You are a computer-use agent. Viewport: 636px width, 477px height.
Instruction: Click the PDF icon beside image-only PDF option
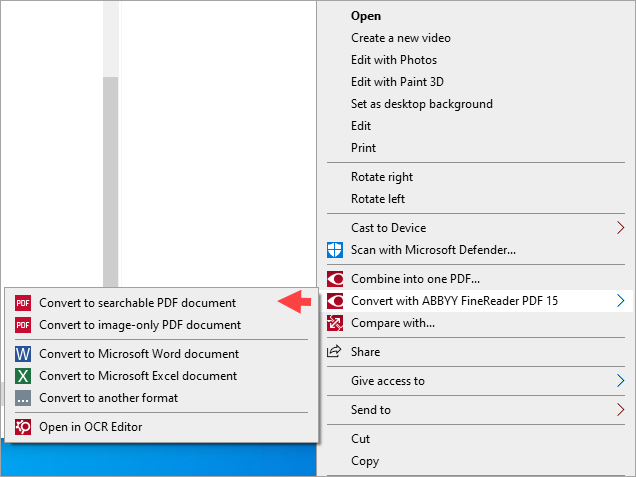pos(22,325)
